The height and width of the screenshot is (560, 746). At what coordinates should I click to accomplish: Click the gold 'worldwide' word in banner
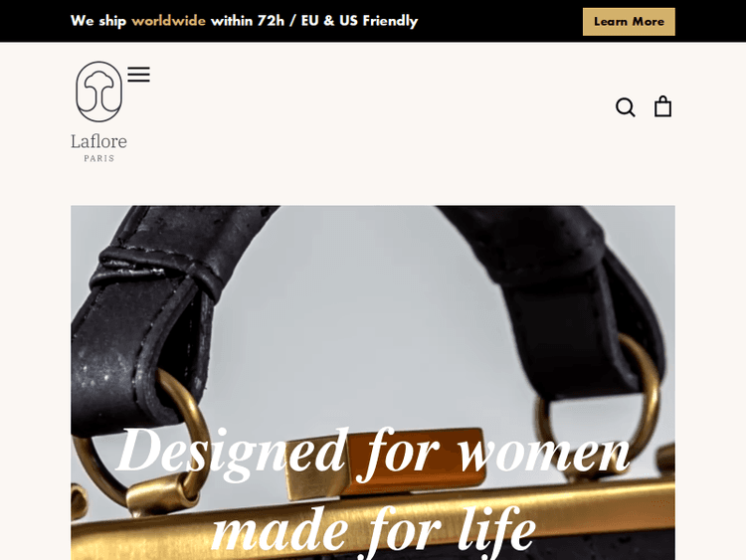click(x=168, y=21)
